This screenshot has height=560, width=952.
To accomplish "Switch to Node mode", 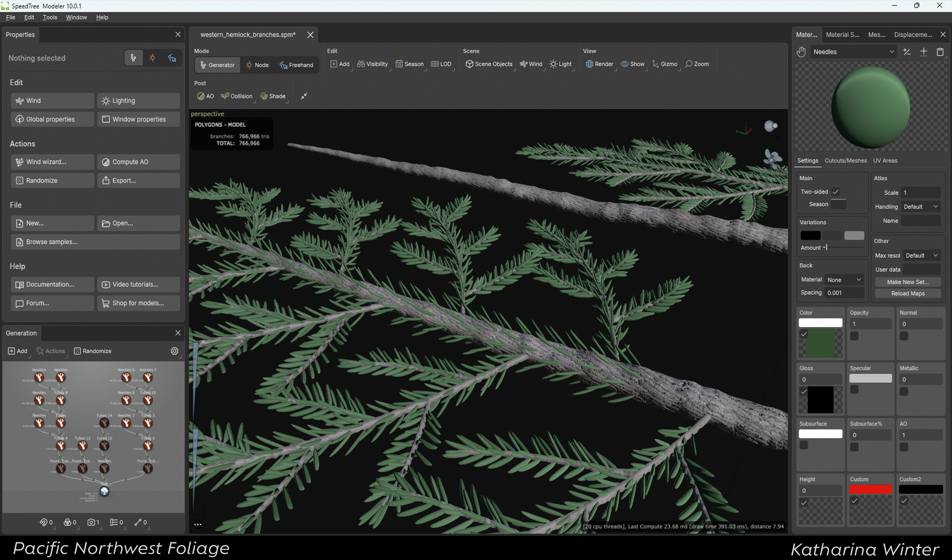I will 257,65.
